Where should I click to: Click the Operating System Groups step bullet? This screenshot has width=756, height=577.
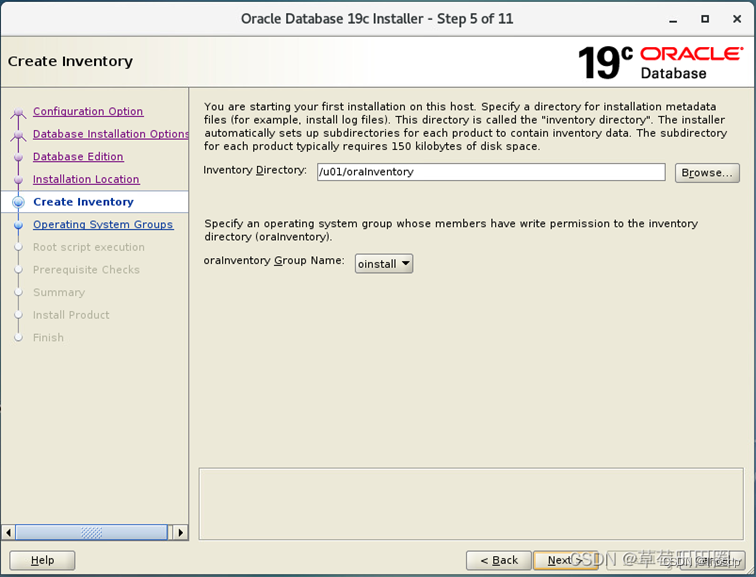coord(18,225)
